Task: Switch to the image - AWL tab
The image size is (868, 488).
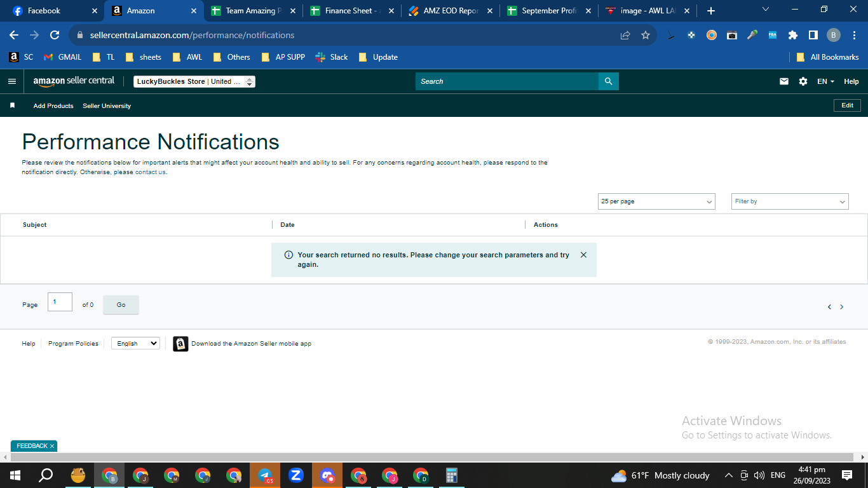Action: tap(648, 11)
